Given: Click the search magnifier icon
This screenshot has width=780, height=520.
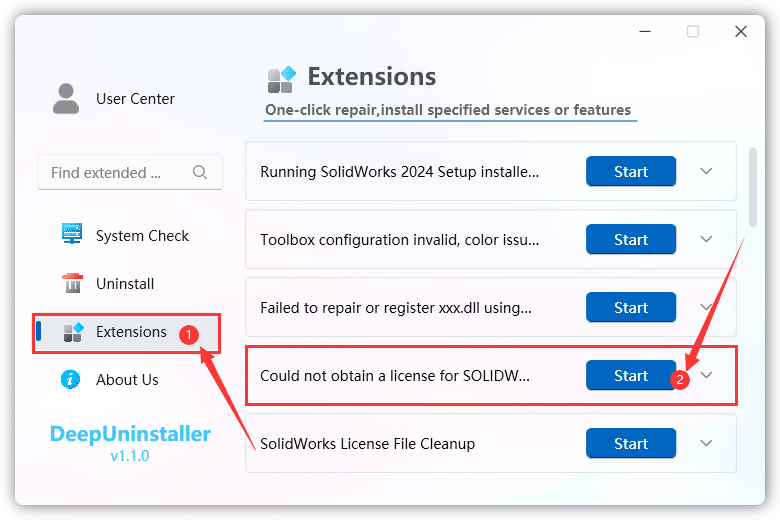Looking at the screenshot, I should pos(200,172).
